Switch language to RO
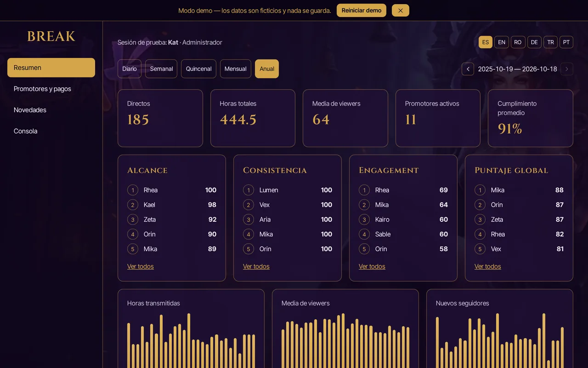Image resolution: width=588 pixels, height=368 pixels. coord(518,42)
